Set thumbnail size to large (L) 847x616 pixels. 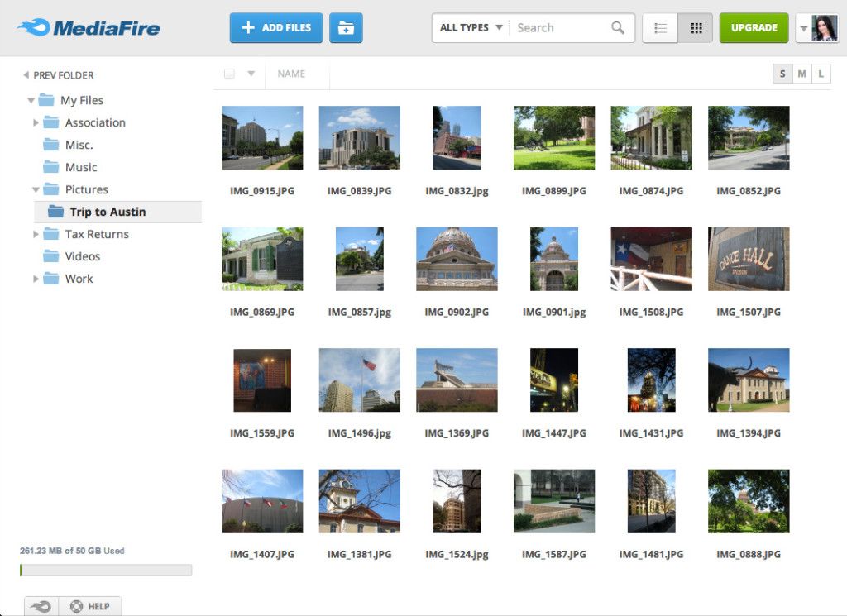point(821,74)
